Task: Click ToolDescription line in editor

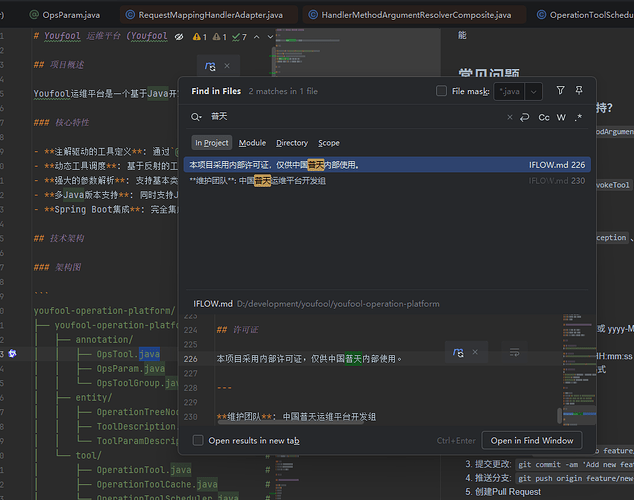Action: coord(137,426)
